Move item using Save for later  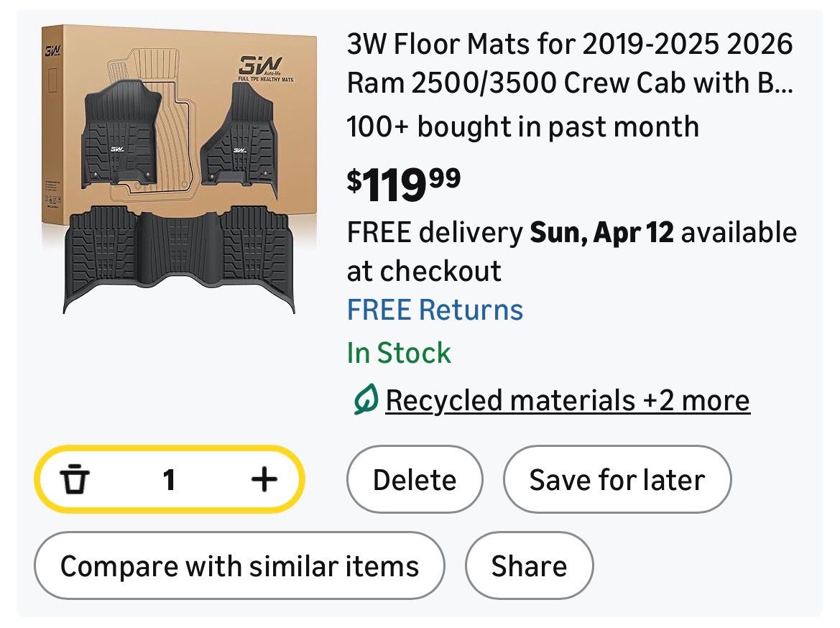tap(617, 479)
